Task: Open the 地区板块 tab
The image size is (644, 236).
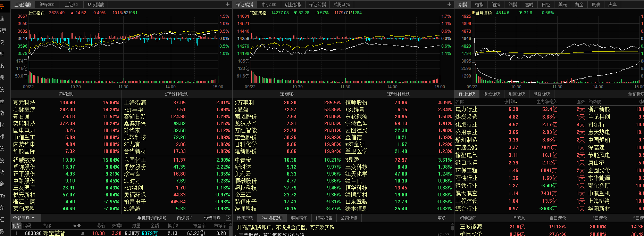Action: pos(517,94)
